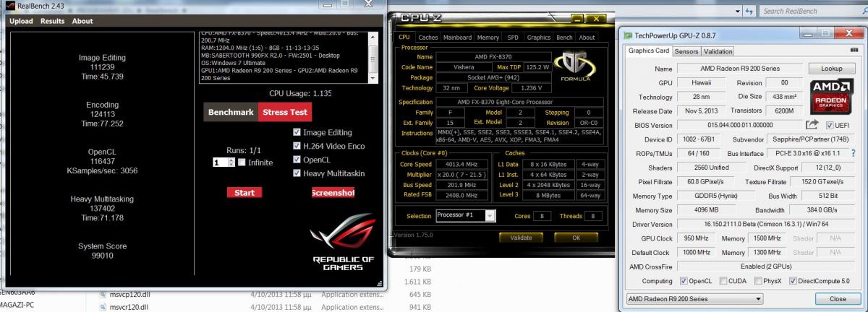
Task: Click the Release Date Nov 5, 2013 field
Action: click(701, 111)
